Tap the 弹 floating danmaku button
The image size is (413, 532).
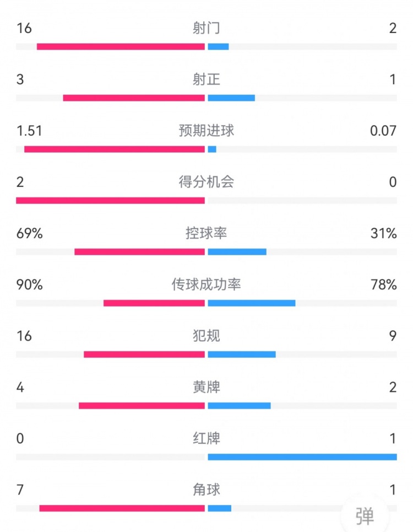coord(365,516)
